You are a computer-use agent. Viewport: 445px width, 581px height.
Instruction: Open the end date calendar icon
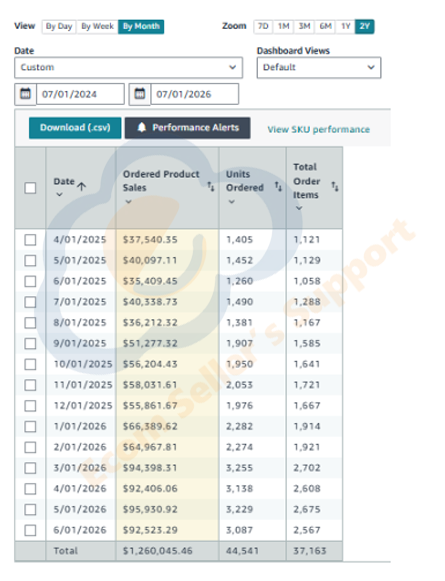(x=140, y=94)
